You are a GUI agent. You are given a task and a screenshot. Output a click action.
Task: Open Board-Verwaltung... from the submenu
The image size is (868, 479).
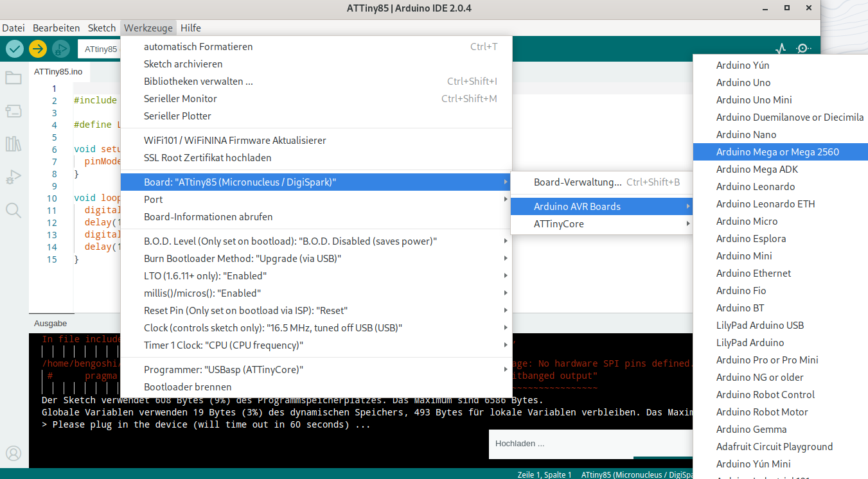[x=578, y=182]
